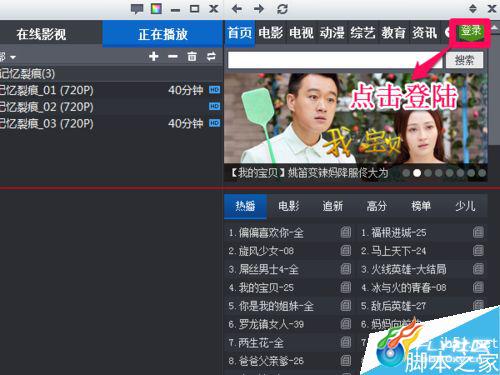Select the 高分 ranking tab

pyautogui.click(x=377, y=206)
